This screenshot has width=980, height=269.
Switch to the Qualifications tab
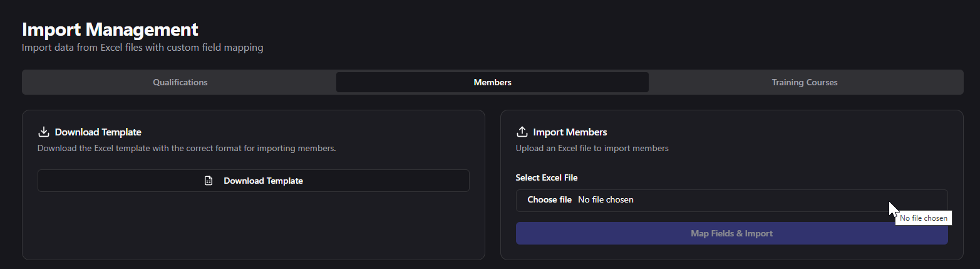[180, 82]
